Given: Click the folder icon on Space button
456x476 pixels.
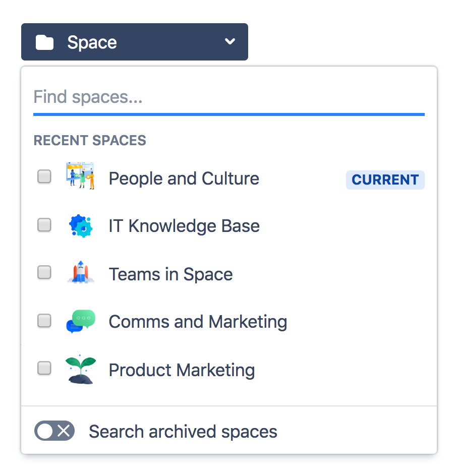Looking at the screenshot, I should (44, 42).
